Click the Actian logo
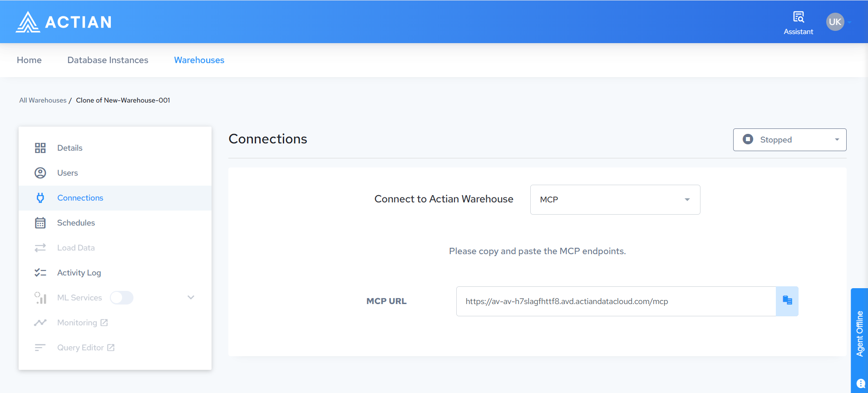 point(64,22)
